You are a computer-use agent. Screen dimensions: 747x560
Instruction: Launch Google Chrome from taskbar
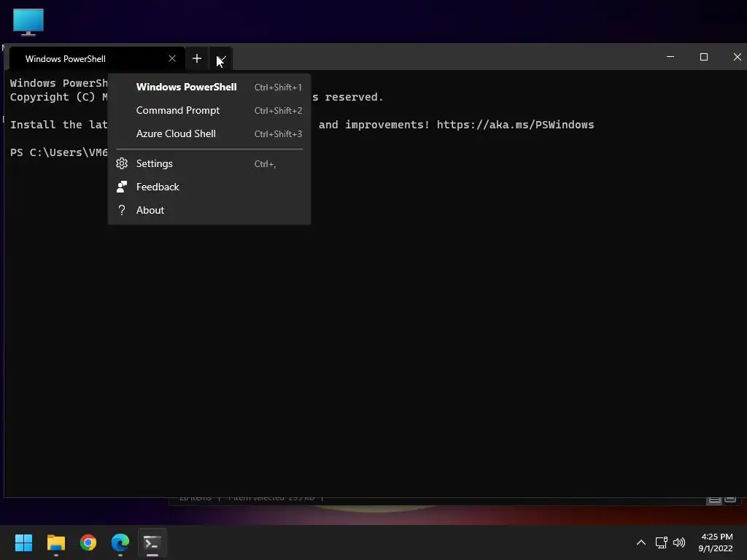coord(88,542)
